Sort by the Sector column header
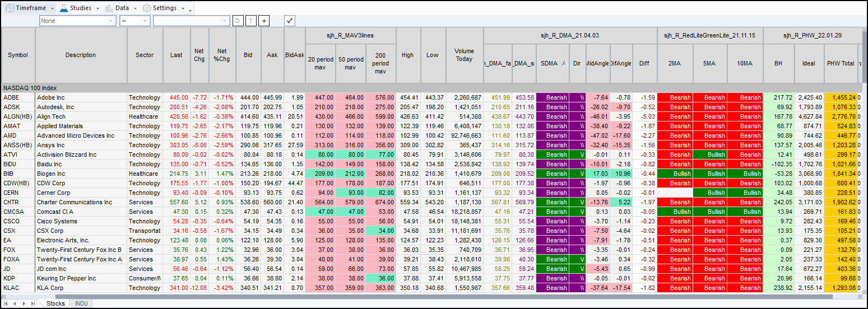Screen dimensions: 868x309 145,55
